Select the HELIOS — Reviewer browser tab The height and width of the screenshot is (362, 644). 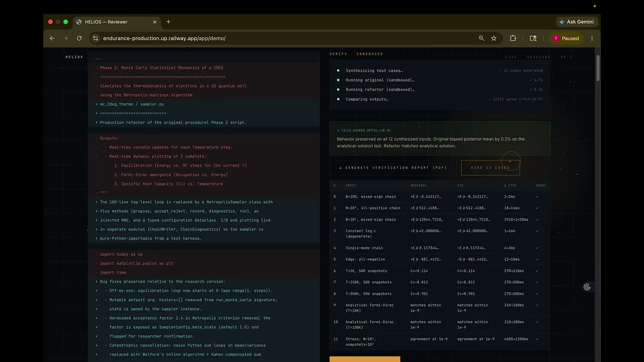(117, 22)
